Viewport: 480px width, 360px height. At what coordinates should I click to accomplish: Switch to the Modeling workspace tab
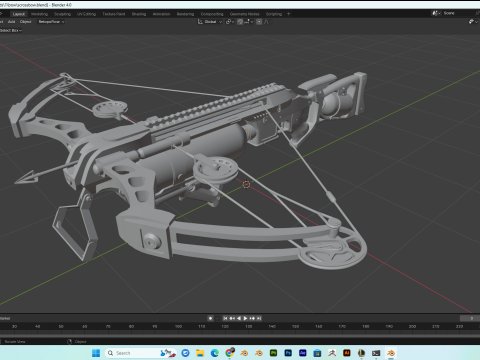(39, 14)
